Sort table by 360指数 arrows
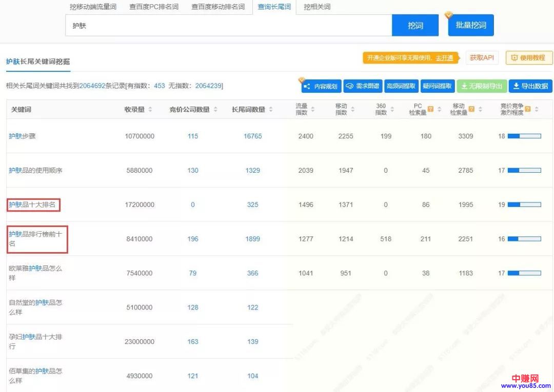The width and height of the screenshot is (554, 392). point(392,109)
